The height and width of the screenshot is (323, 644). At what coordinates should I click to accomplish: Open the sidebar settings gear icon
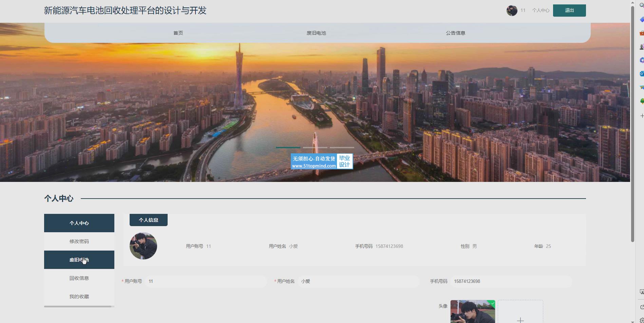coord(641,320)
